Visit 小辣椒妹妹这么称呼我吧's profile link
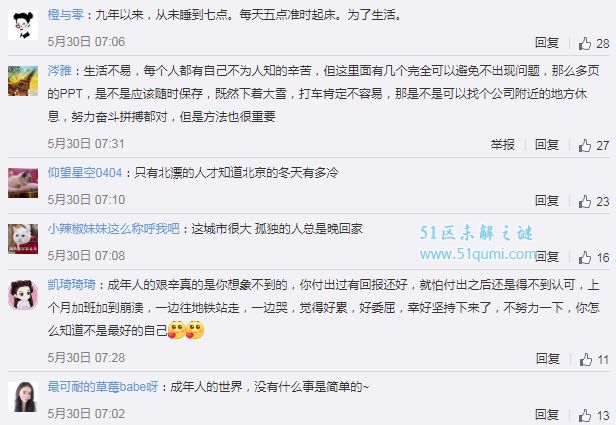The image size is (616, 425). 114,229
